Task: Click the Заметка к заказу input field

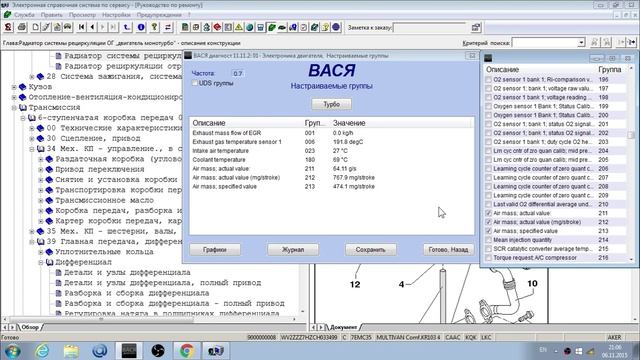Action: click(430, 28)
